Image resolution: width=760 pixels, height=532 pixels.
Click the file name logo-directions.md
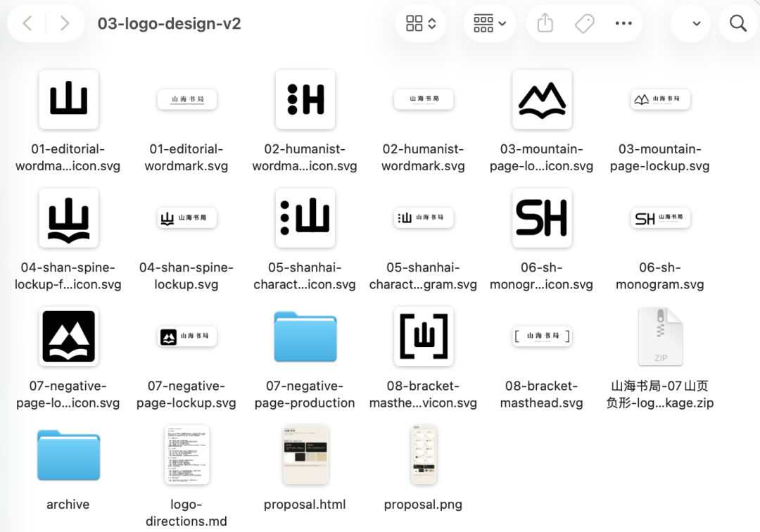point(186,512)
